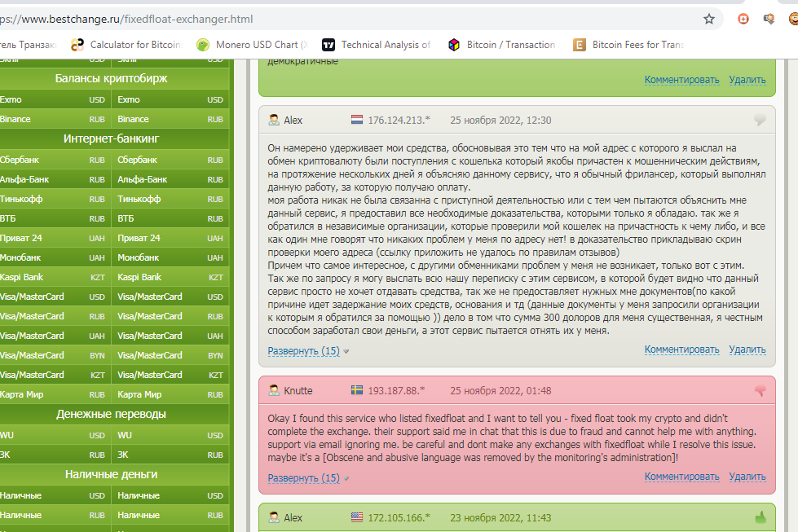This screenshot has width=798, height=532.
Task: Click Комментировать in the top green review
Action: tap(682, 80)
